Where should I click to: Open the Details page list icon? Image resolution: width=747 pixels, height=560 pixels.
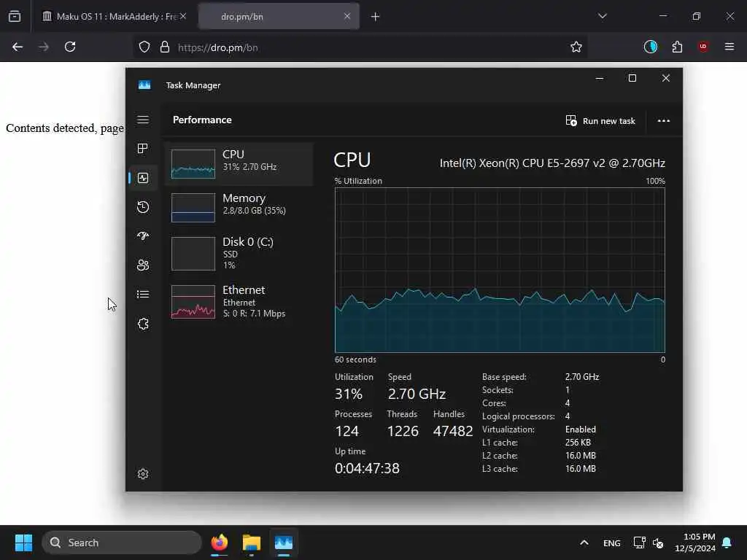tap(143, 295)
